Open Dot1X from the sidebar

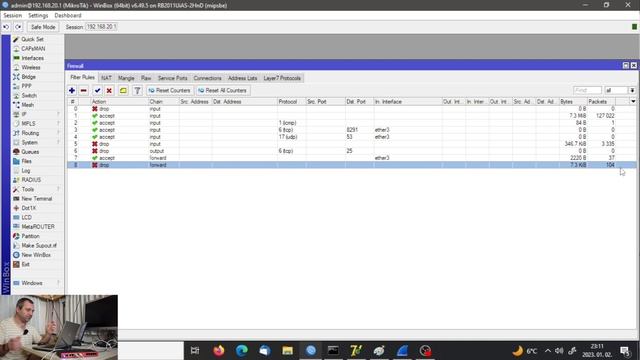[29, 208]
